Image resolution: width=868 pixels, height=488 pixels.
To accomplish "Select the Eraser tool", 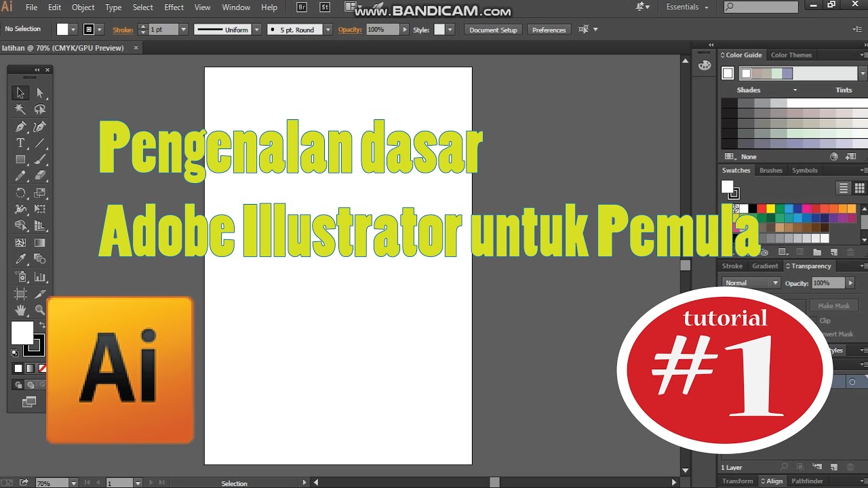I will coord(40,176).
